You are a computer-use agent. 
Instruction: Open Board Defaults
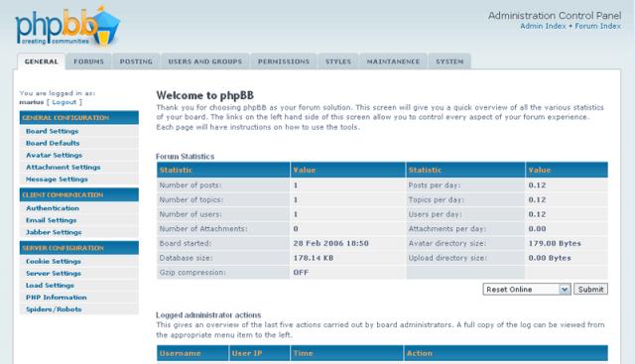pyautogui.click(x=53, y=144)
